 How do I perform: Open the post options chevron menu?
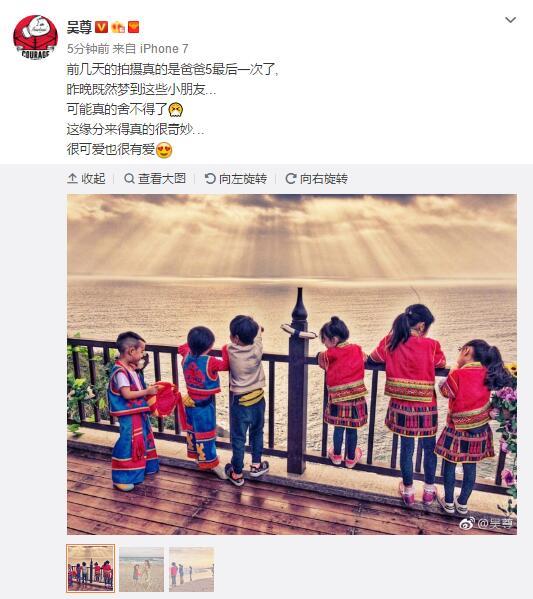510,20
